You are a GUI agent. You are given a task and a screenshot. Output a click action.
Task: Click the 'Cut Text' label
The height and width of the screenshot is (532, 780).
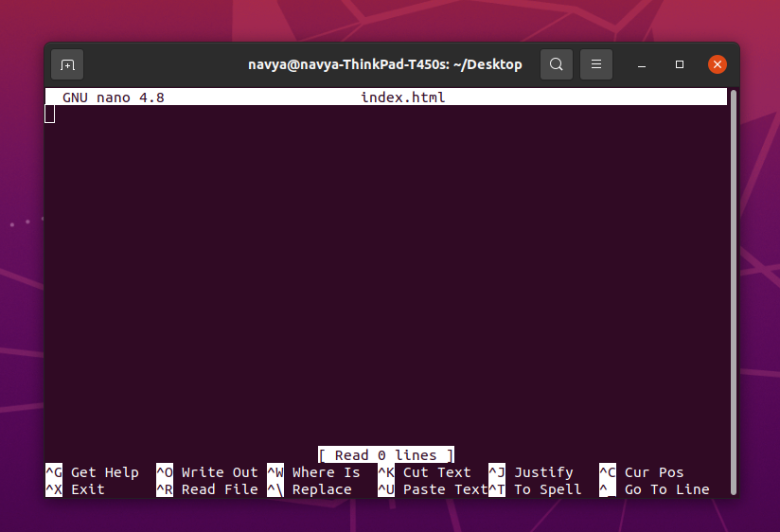(437, 472)
